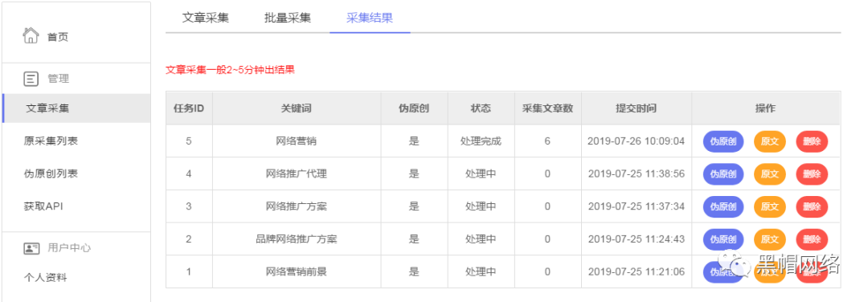Open 首页 in the sidebar
The width and height of the screenshot is (868, 302).
58,38
